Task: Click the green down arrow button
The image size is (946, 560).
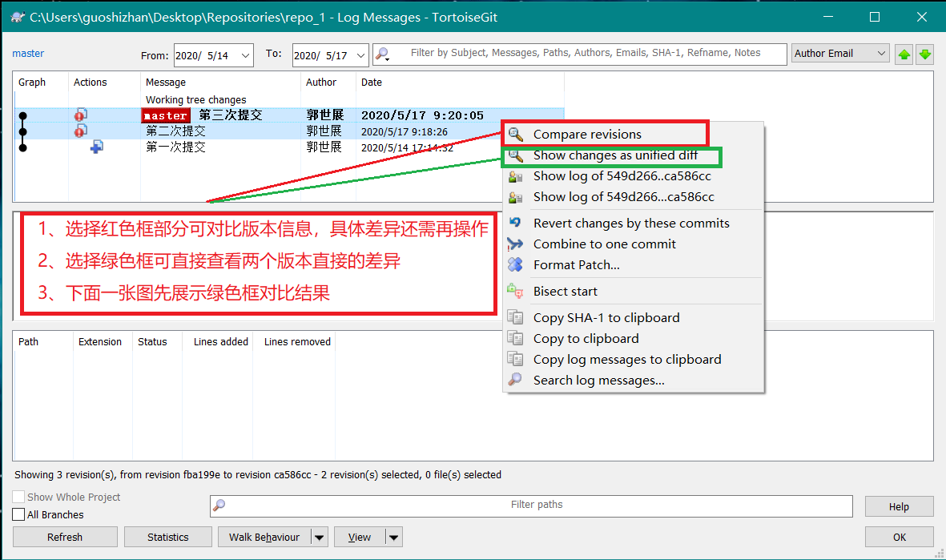Action: point(925,54)
